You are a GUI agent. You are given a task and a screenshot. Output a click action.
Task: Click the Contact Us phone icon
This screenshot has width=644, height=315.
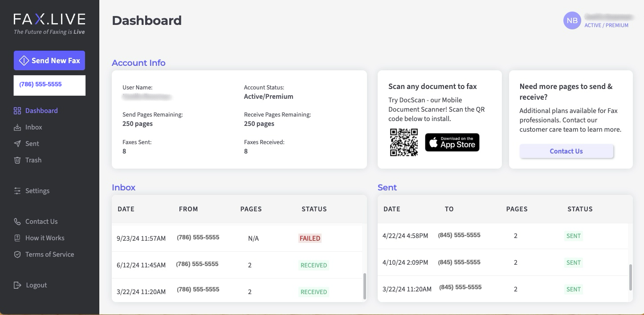click(17, 222)
